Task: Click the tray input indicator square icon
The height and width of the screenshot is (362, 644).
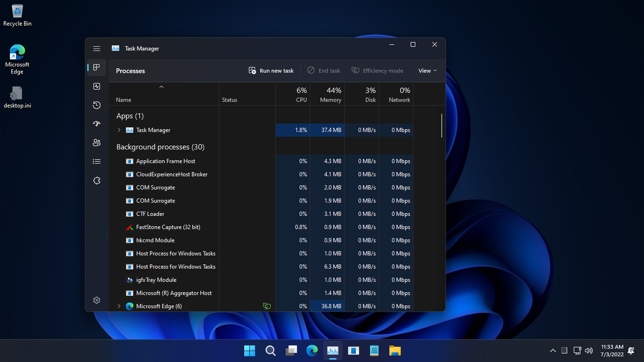Action: click(x=565, y=350)
